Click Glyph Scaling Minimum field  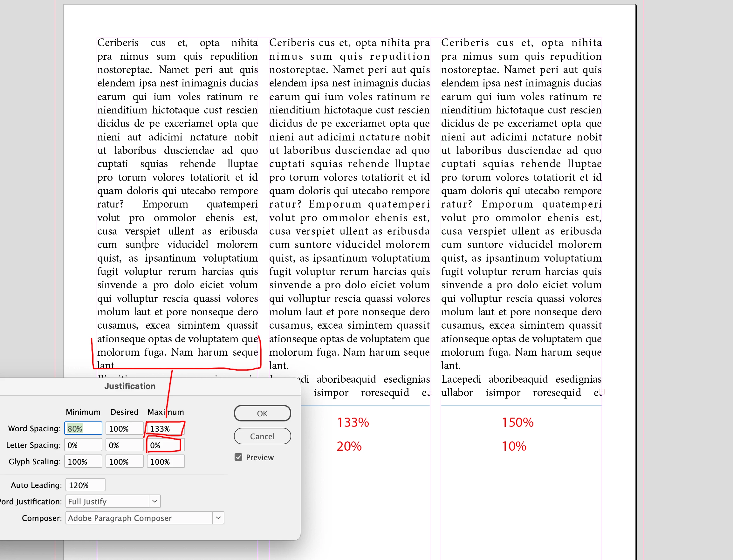point(83,462)
